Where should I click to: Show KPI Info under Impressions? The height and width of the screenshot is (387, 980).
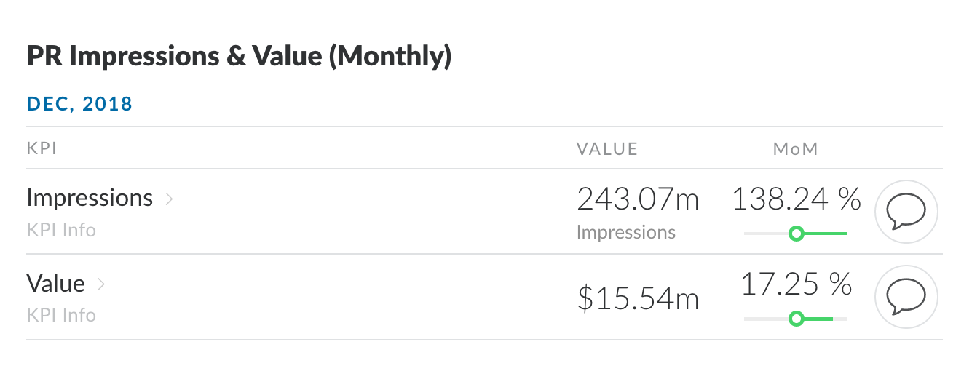tap(61, 230)
